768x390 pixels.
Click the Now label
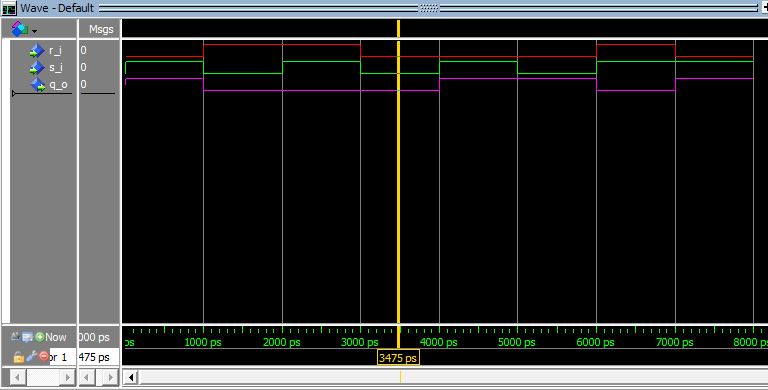pyautogui.click(x=56, y=337)
